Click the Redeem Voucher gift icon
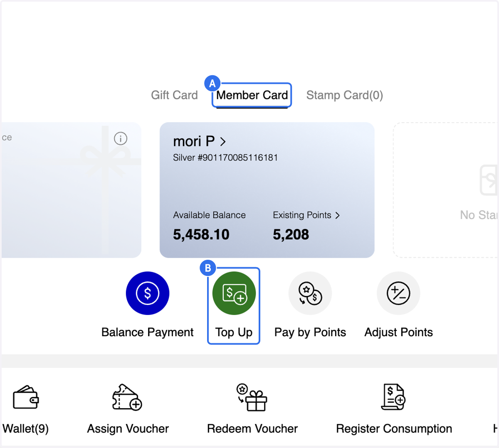Viewport: 499px width, 448px height. pyautogui.click(x=252, y=397)
